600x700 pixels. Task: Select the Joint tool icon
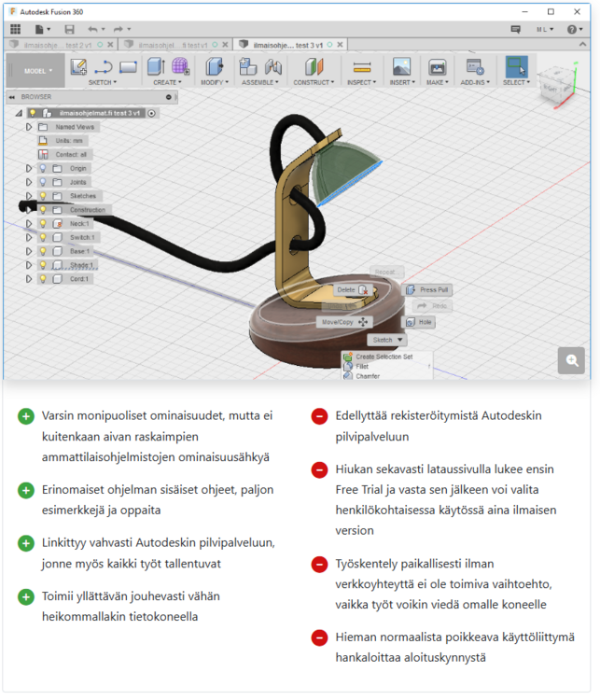272,66
